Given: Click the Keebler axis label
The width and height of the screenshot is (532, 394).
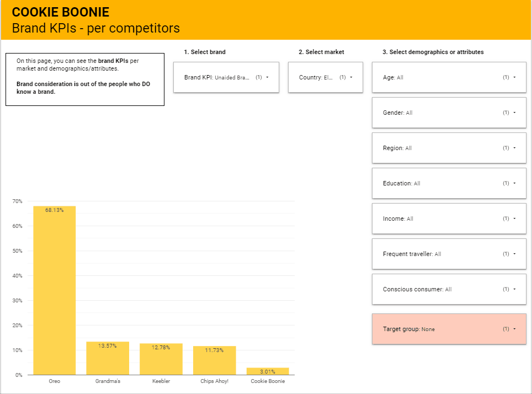Looking at the screenshot, I should [161, 381].
